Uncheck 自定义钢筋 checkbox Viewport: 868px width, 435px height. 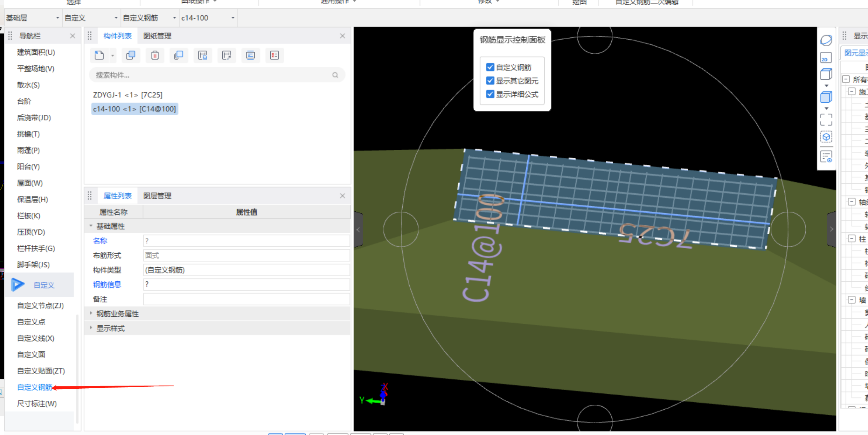[x=490, y=67]
